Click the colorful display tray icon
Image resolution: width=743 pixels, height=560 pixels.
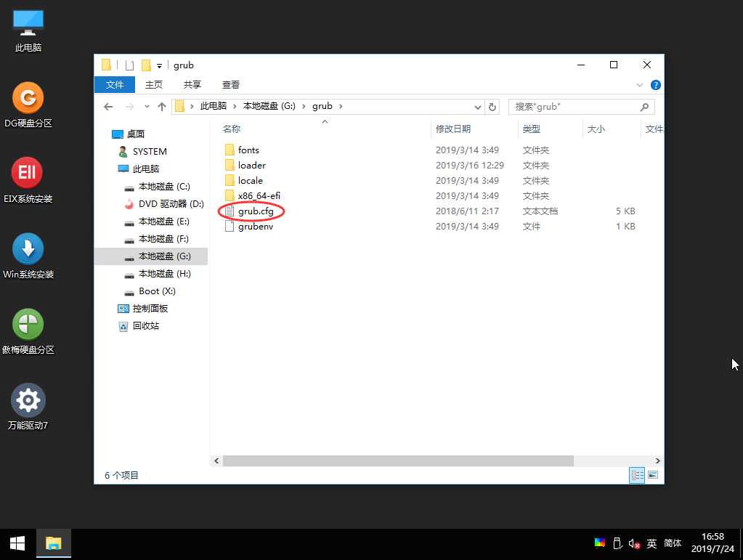pos(600,543)
